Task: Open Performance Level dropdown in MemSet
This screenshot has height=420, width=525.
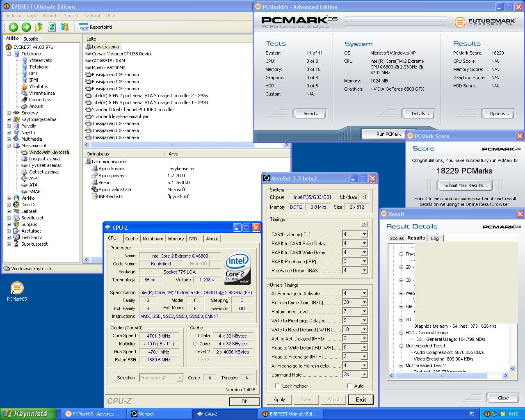Action: (x=364, y=311)
